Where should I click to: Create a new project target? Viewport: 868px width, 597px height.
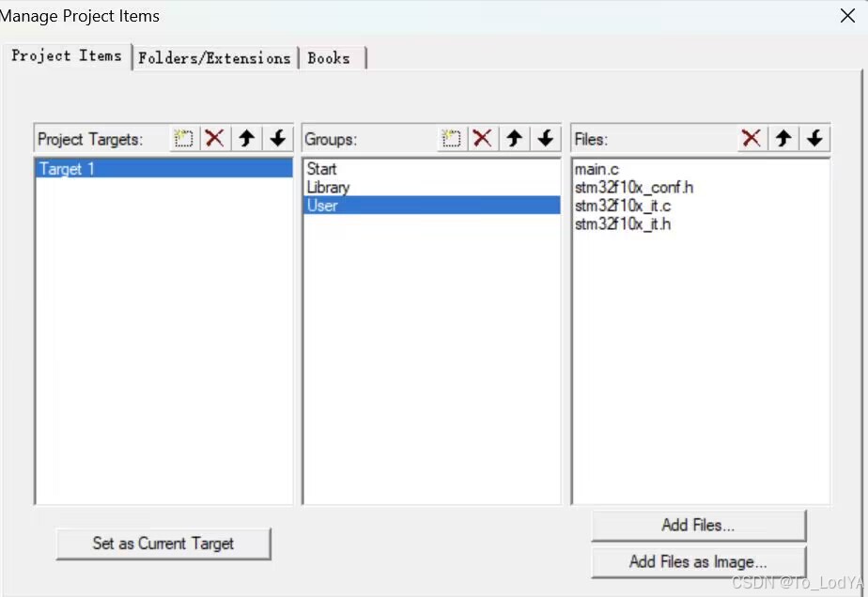tap(183, 138)
